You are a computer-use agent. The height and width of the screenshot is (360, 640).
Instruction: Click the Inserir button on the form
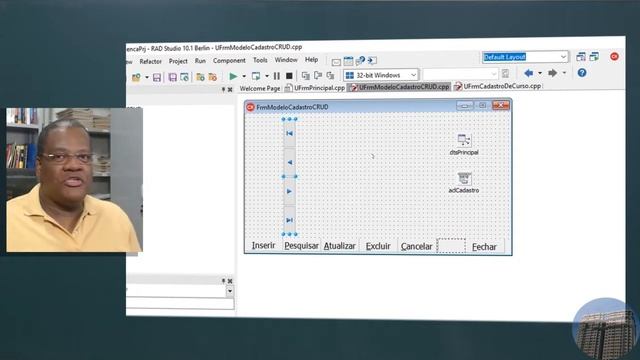tap(263, 245)
